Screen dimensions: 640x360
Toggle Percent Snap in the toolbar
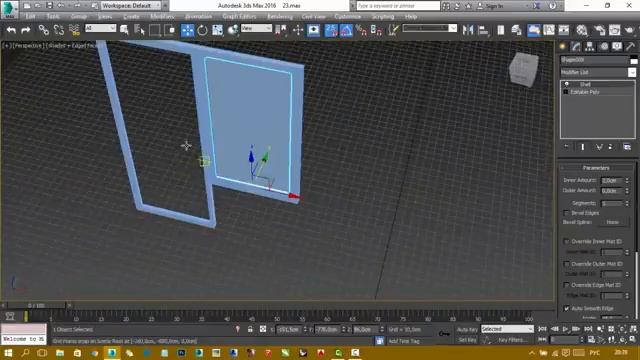click(x=361, y=30)
